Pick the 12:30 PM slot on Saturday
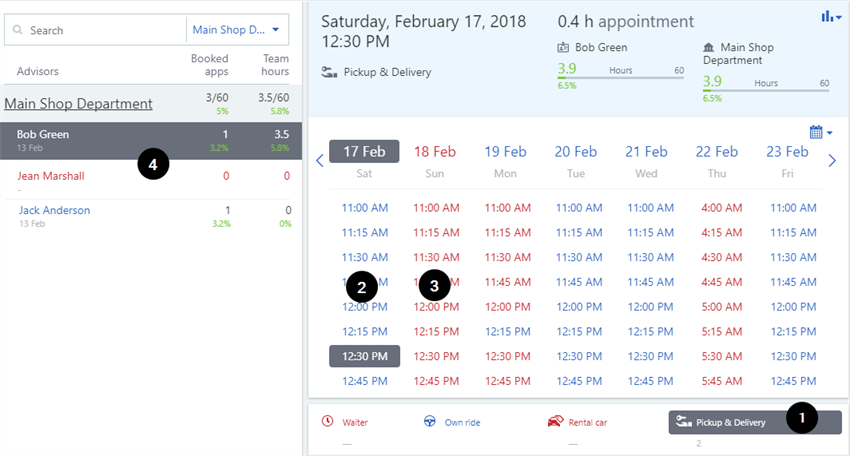The height and width of the screenshot is (456, 850). [x=364, y=356]
